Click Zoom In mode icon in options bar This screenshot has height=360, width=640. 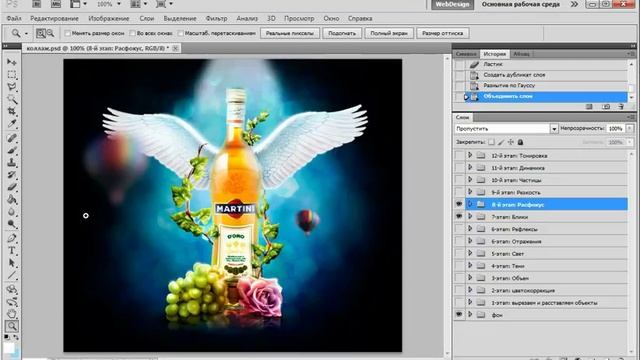pos(41,33)
